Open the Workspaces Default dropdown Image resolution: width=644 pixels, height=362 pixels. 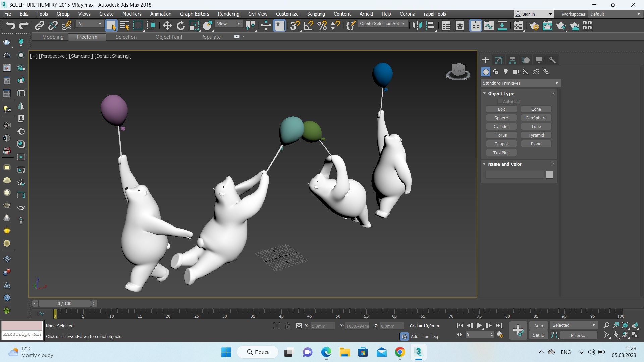(615, 14)
